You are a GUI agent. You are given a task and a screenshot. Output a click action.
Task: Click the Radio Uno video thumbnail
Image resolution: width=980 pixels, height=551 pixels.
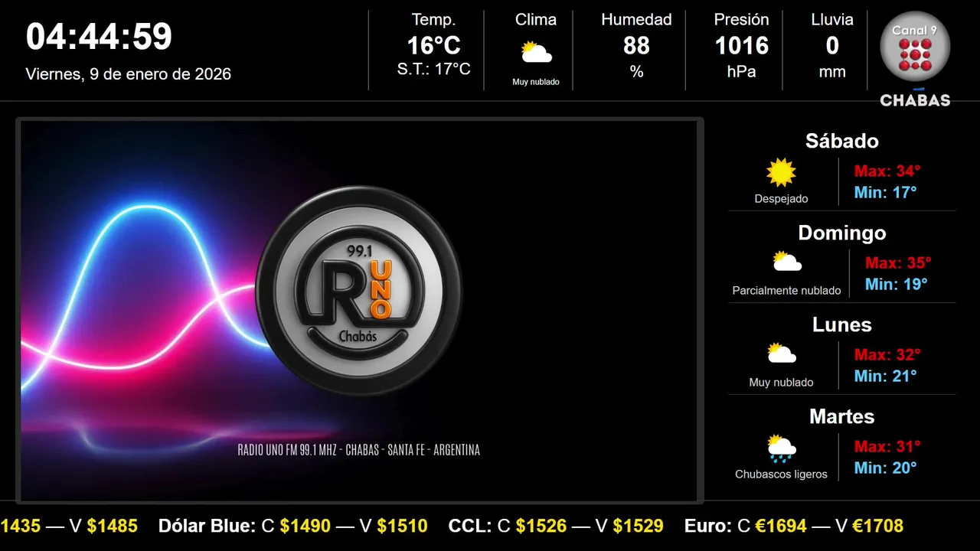tap(359, 311)
